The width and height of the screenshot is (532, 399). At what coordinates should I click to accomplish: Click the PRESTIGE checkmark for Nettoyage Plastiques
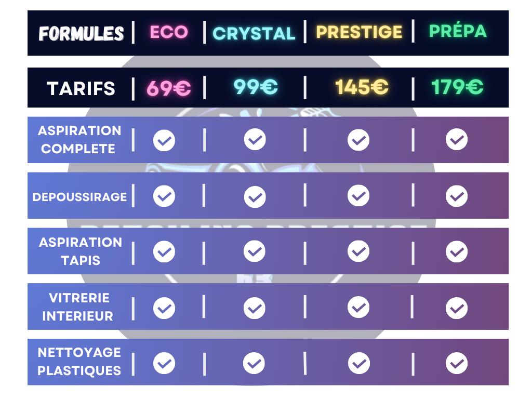pyautogui.click(x=358, y=363)
